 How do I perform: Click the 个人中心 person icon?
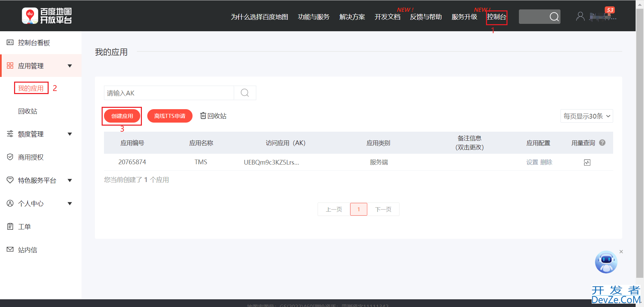point(10,203)
